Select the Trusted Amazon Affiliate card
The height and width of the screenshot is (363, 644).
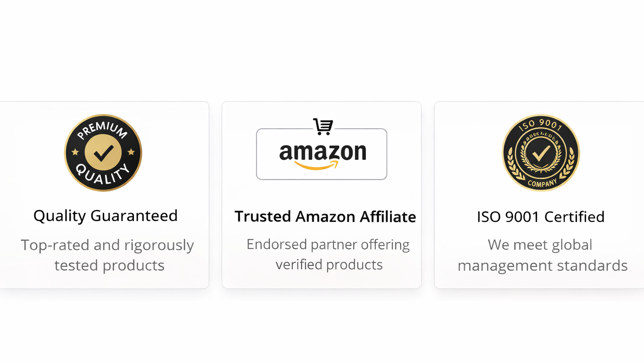coord(321,195)
